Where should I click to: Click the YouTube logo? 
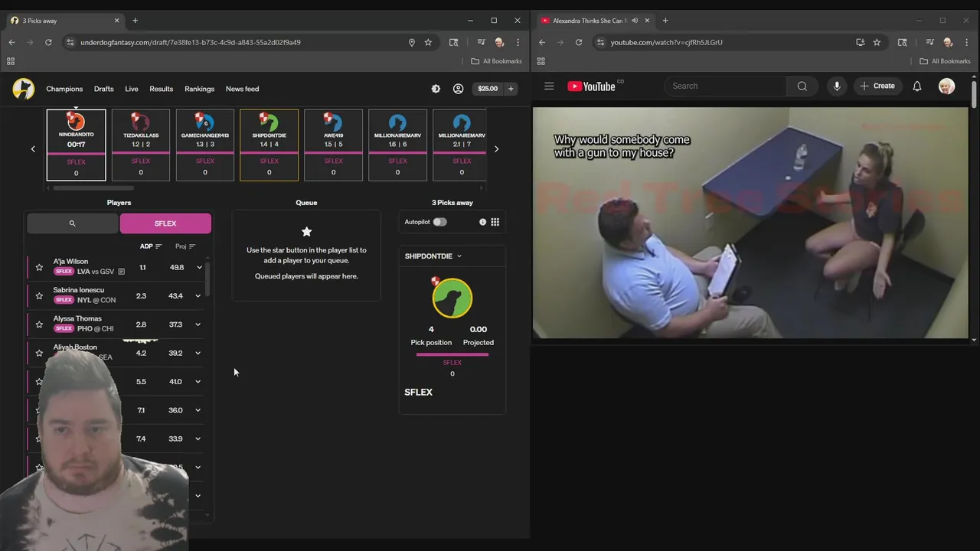point(592,86)
